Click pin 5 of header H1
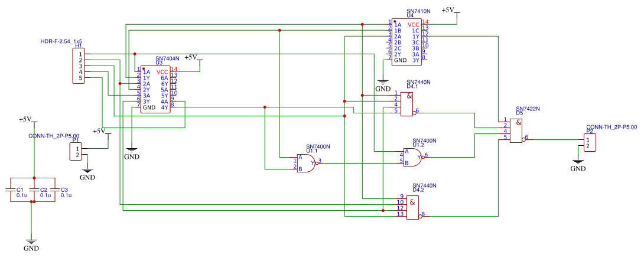Screen dimensions: 644x258 coord(81,77)
